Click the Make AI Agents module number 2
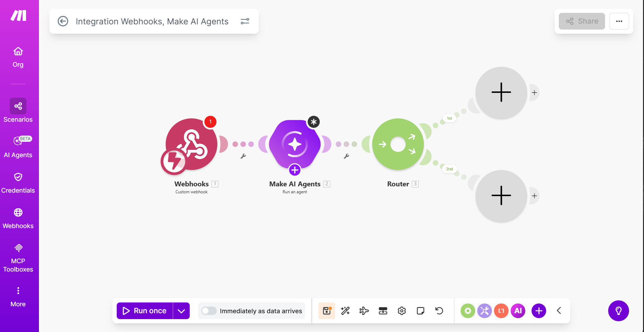This screenshot has width=644, height=332. (x=327, y=184)
